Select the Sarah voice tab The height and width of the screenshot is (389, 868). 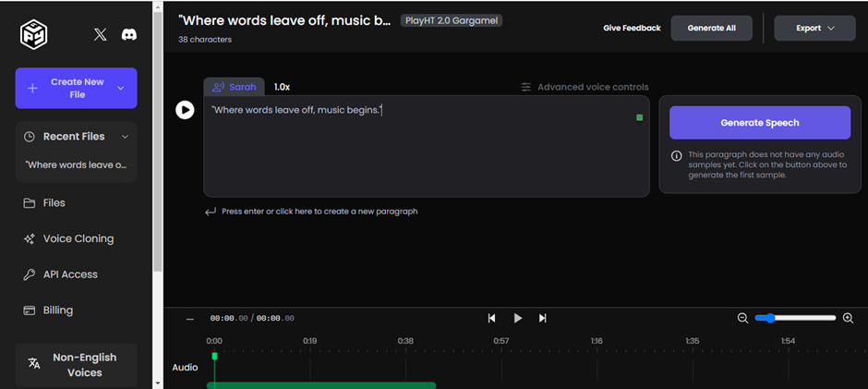pos(235,87)
